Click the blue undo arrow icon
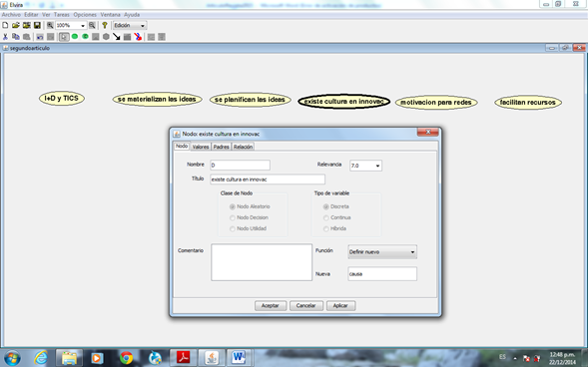 point(40,37)
